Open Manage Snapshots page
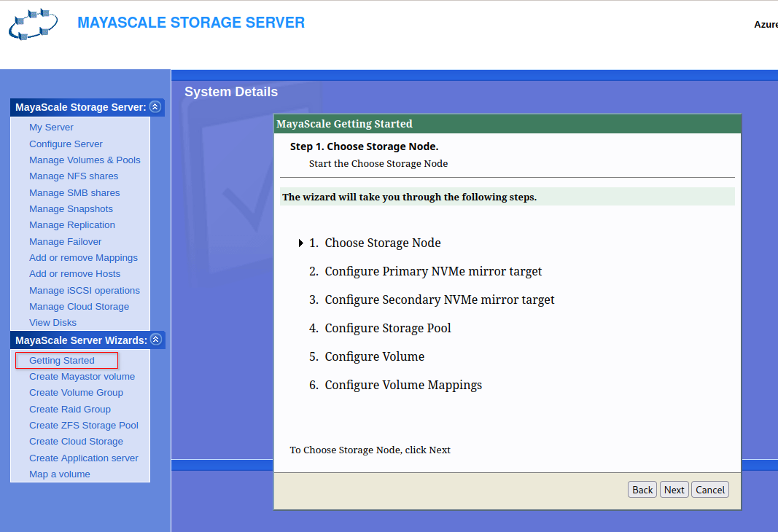The image size is (778, 532). [71, 209]
